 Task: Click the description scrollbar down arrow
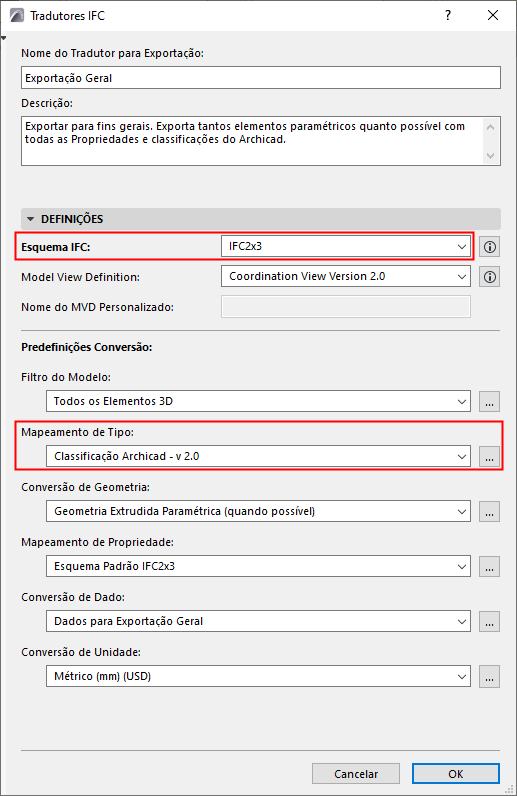click(491, 156)
